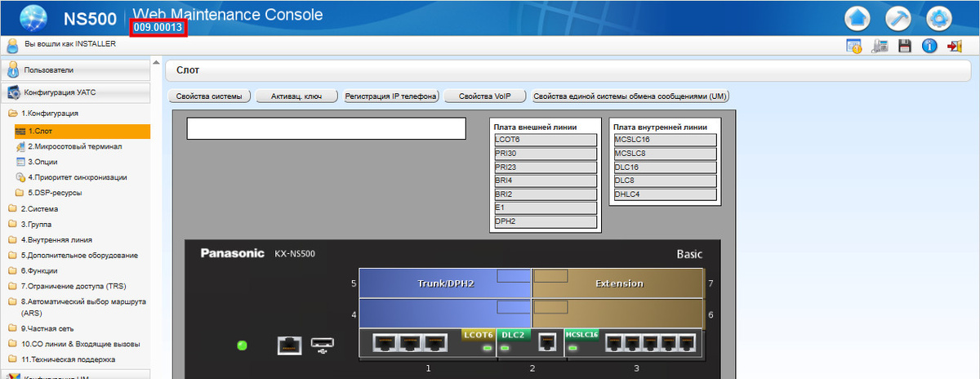Click the USB port icon on the chassis
The image size is (980, 379).
coord(323,347)
